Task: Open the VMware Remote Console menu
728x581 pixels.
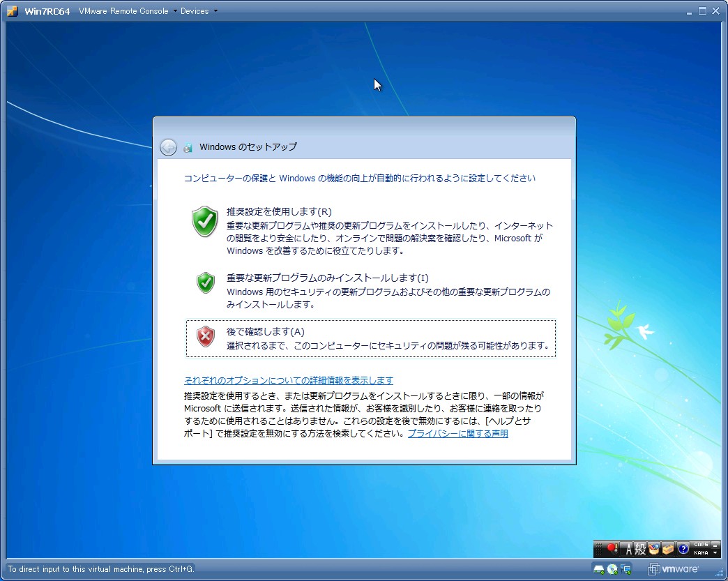Action: coord(123,10)
